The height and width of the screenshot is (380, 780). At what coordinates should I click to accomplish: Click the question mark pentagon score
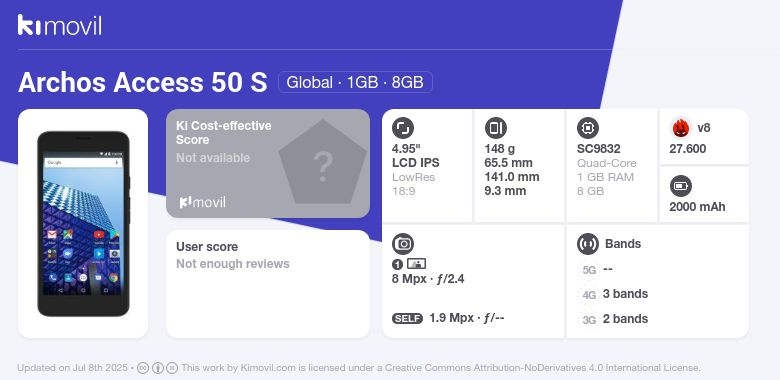coord(322,162)
